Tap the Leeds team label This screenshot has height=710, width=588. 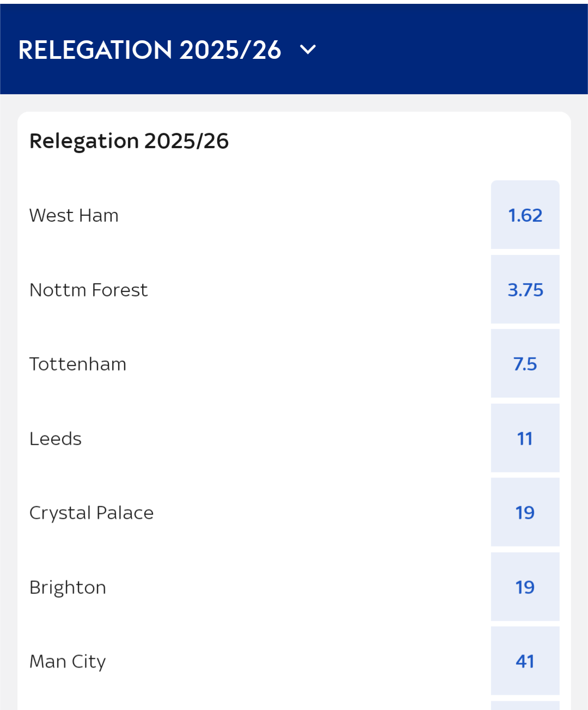coord(56,439)
